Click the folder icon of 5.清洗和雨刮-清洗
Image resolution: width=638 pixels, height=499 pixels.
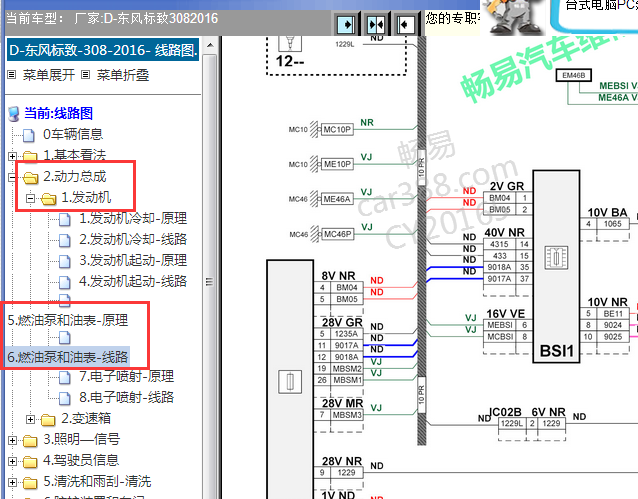tap(31, 483)
